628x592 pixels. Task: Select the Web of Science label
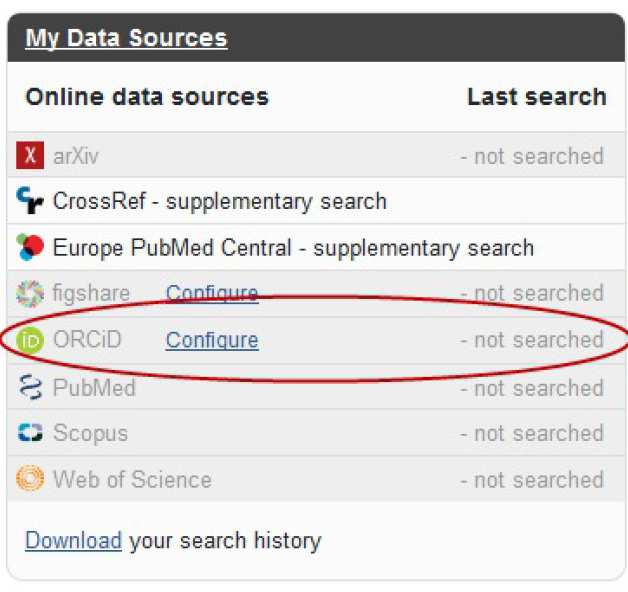point(132,480)
